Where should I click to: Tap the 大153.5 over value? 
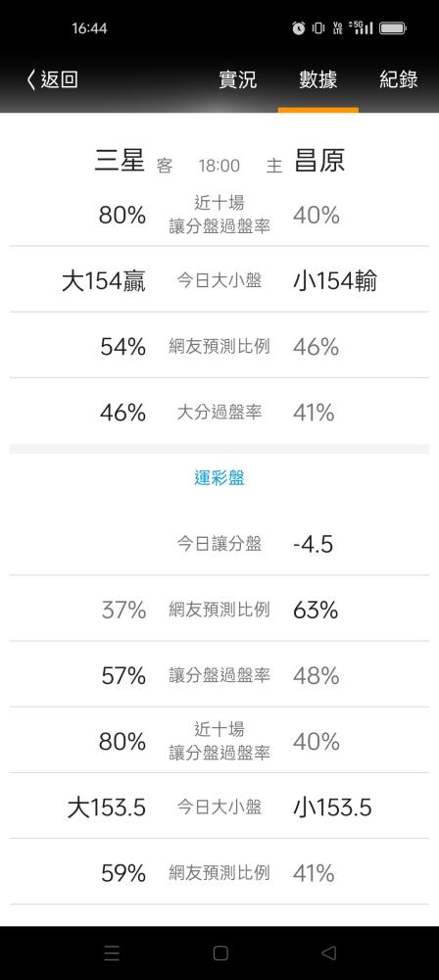click(106, 808)
